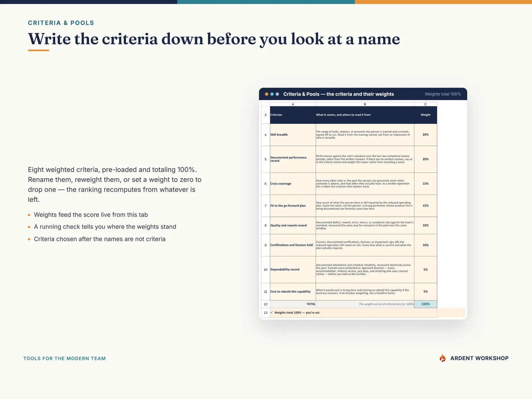Click the orange window dot in spreadsheet header
Viewport: 532px width, 399px height.
[x=267, y=94]
